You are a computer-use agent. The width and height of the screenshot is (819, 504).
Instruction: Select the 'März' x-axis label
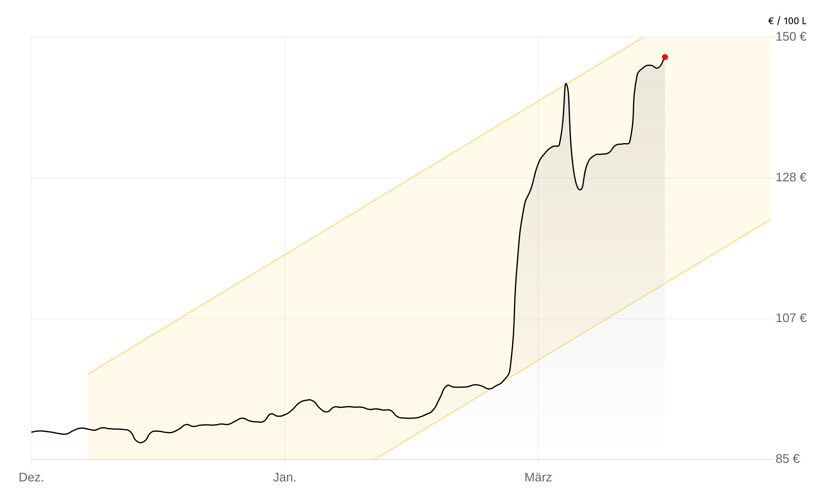(538, 477)
